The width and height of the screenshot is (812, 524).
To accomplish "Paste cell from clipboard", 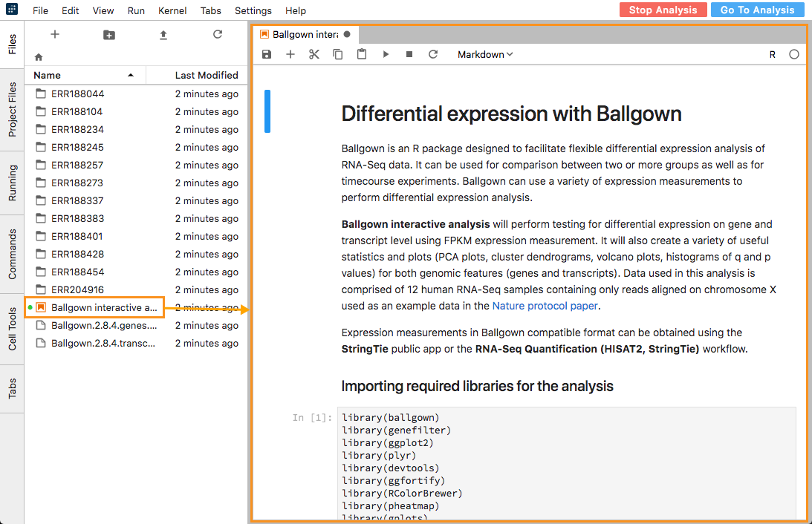I will pyautogui.click(x=362, y=54).
